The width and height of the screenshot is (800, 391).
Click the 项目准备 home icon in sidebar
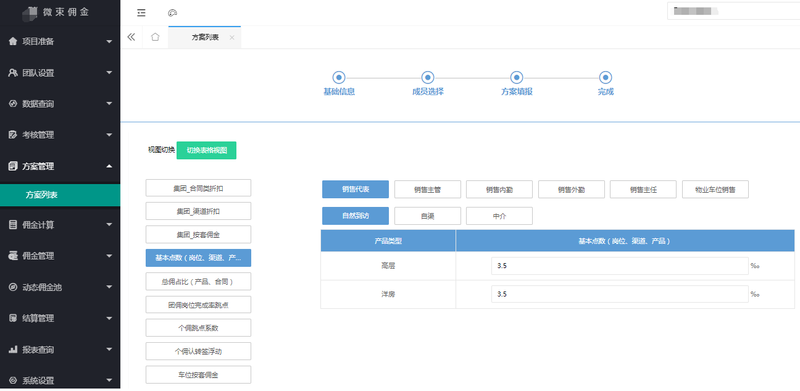(x=13, y=41)
